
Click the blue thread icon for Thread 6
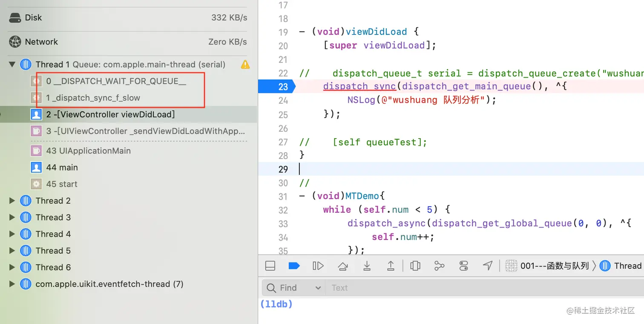26,267
